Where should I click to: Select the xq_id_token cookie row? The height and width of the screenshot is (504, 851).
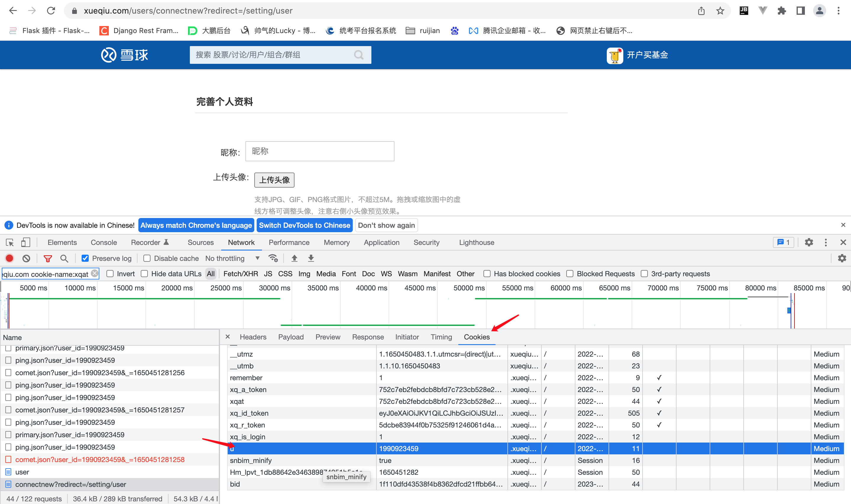tap(535, 413)
